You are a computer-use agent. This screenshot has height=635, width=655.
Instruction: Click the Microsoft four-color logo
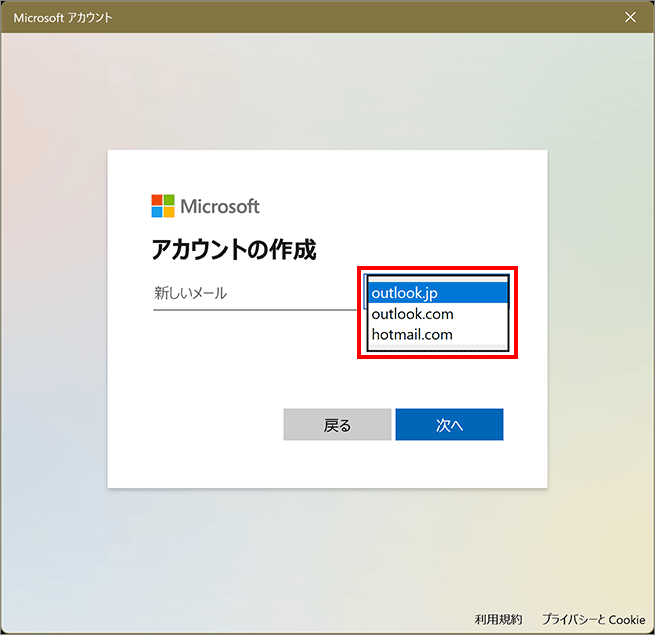tap(163, 206)
